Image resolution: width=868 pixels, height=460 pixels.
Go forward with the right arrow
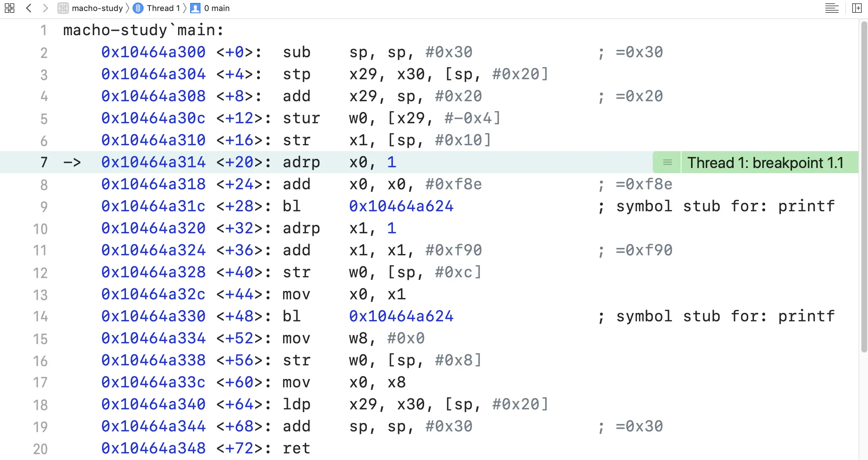tap(45, 8)
